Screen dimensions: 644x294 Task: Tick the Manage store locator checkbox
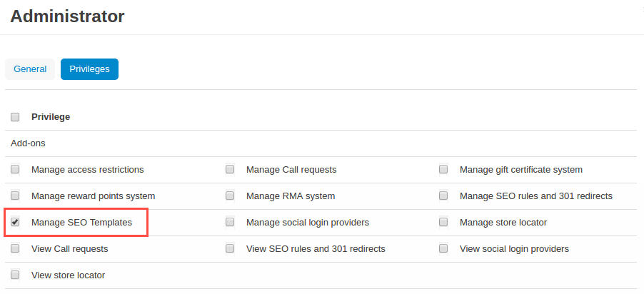tap(443, 222)
